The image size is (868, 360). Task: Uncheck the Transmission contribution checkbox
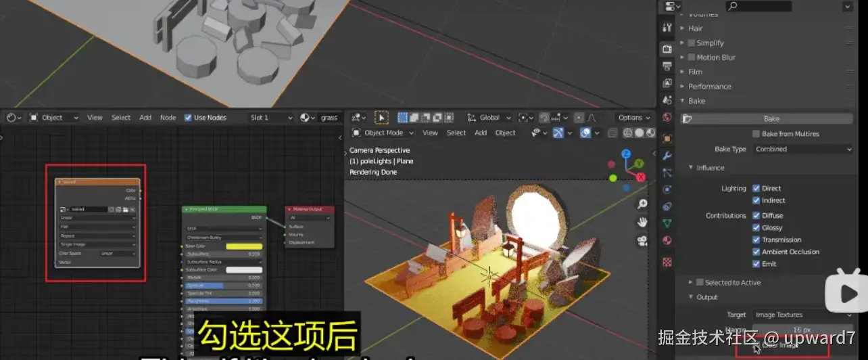[x=756, y=240]
